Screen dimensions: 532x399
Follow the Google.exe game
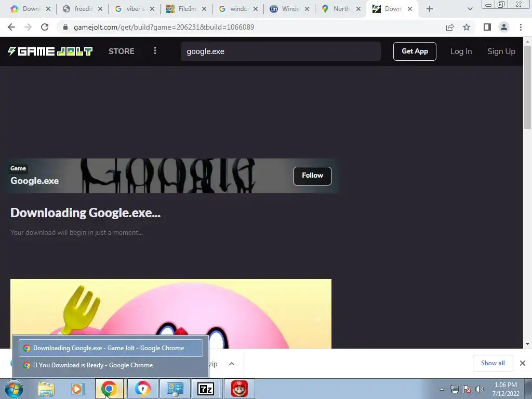[x=312, y=176]
